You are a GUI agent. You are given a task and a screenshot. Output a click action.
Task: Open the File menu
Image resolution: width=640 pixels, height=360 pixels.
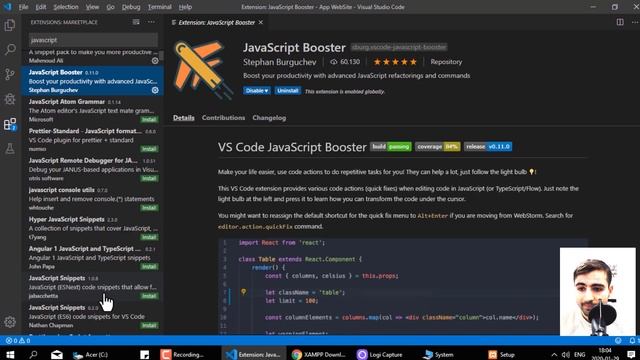coord(23,7)
